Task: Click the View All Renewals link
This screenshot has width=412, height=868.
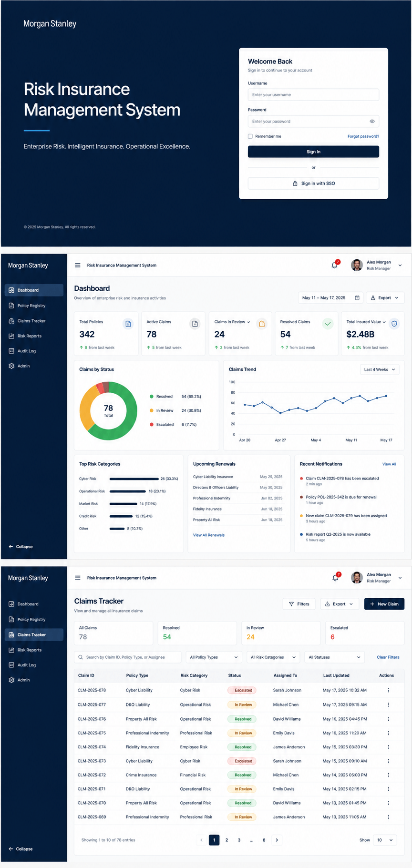Action: pos(209,535)
